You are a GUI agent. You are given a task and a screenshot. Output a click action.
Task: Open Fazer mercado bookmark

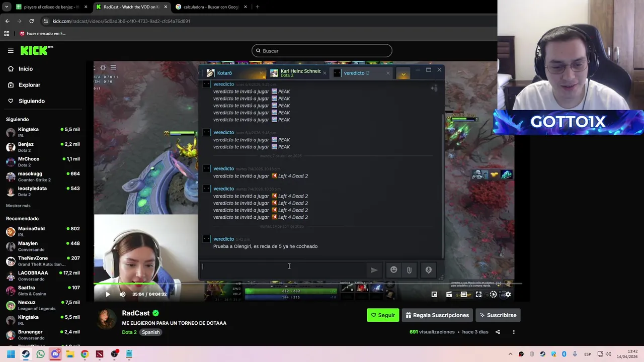pyautogui.click(x=42, y=34)
